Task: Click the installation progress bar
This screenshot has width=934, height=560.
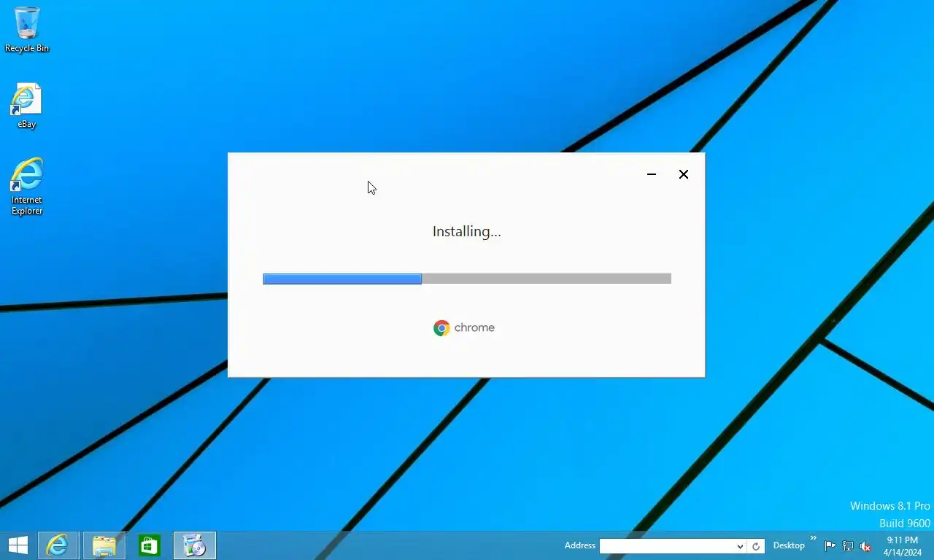Action: click(467, 279)
